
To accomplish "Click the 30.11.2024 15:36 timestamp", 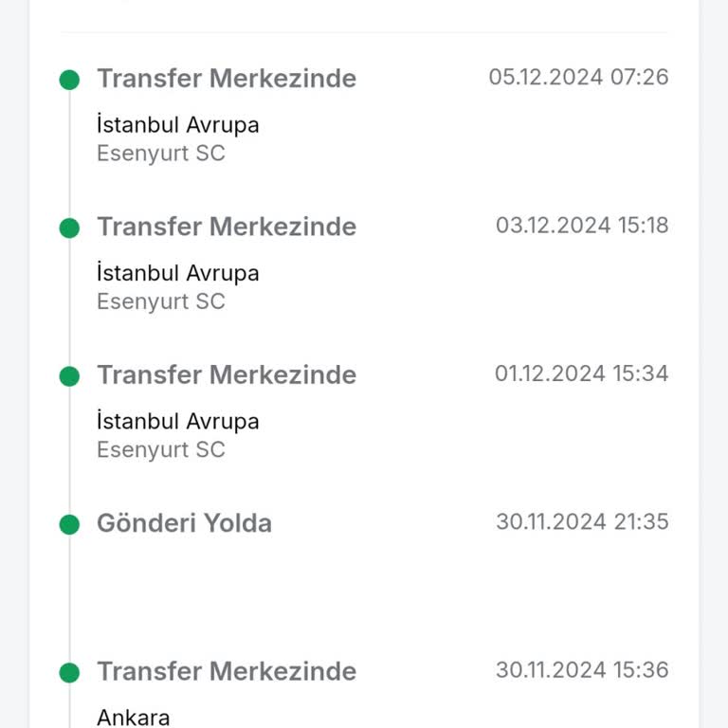I will [x=582, y=670].
